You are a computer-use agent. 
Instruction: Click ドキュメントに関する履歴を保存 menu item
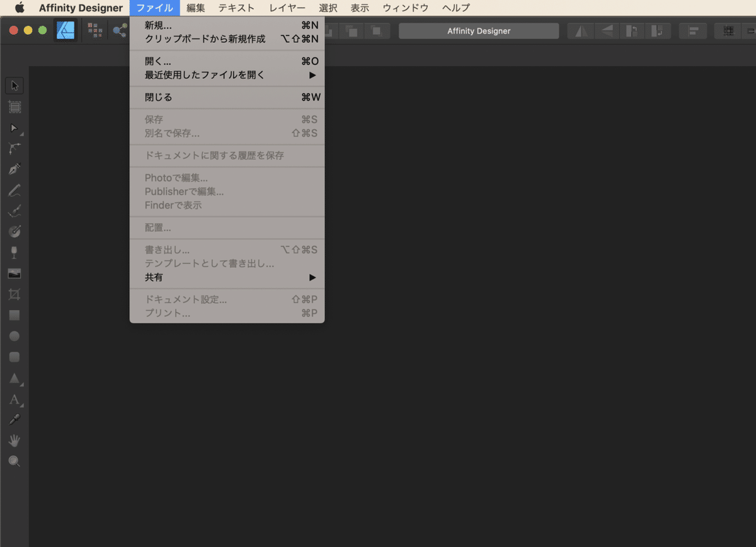pos(227,155)
